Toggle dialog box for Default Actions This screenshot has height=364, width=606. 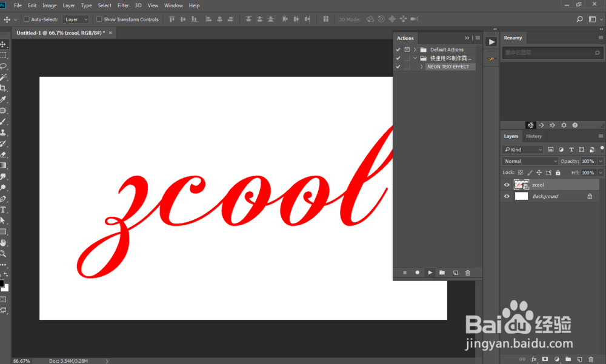tap(407, 50)
